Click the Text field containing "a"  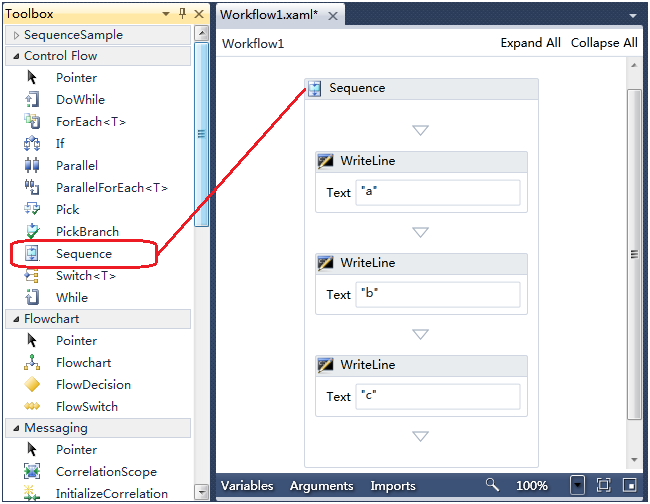(x=438, y=192)
